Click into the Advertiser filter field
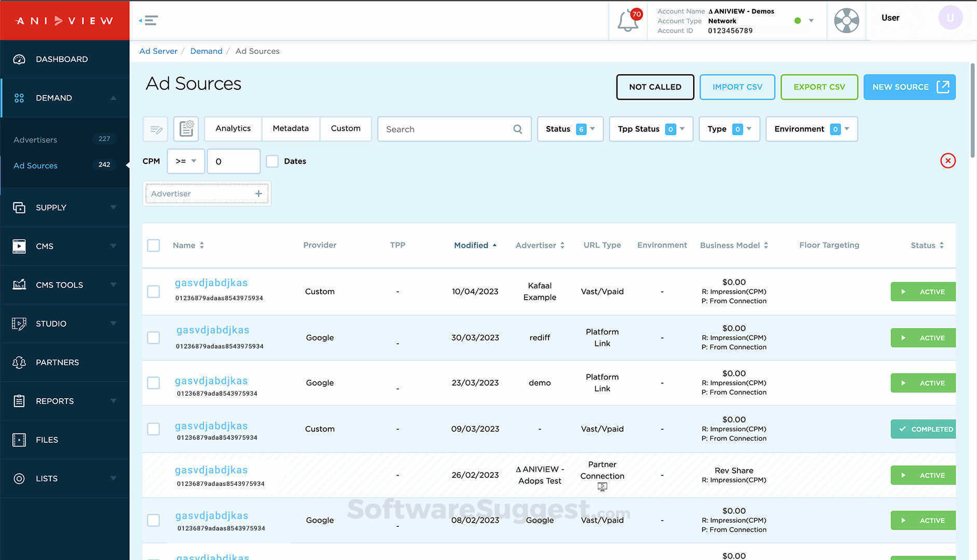 coord(202,193)
